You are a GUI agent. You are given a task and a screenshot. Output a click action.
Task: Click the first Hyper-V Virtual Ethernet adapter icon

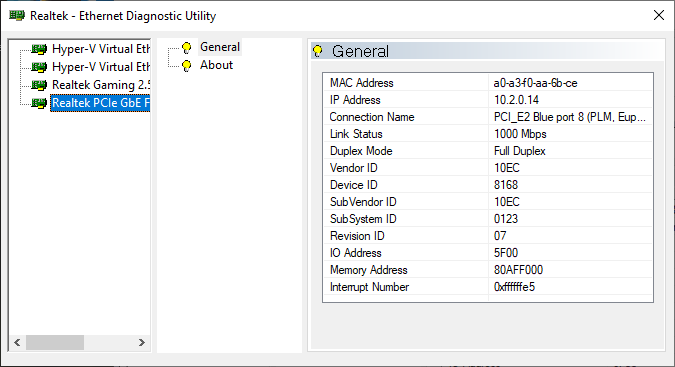pos(39,49)
